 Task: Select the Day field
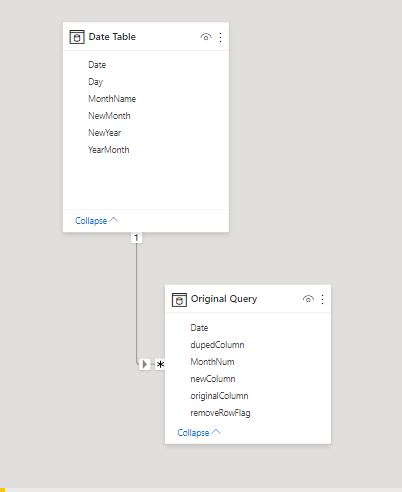point(95,82)
